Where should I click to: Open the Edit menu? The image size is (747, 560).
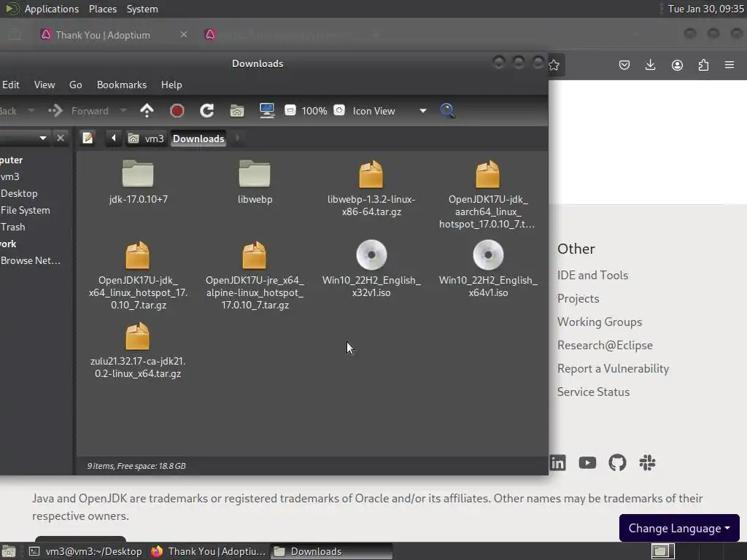coord(10,85)
